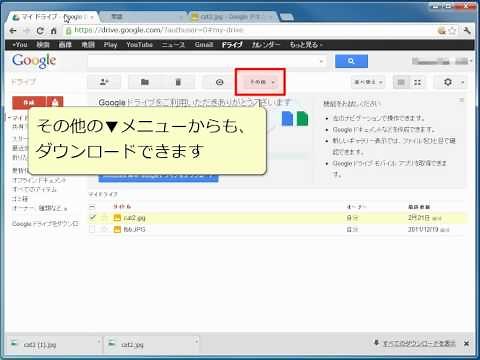
Task: Switch to list view icon
Action: coord(401,82)
